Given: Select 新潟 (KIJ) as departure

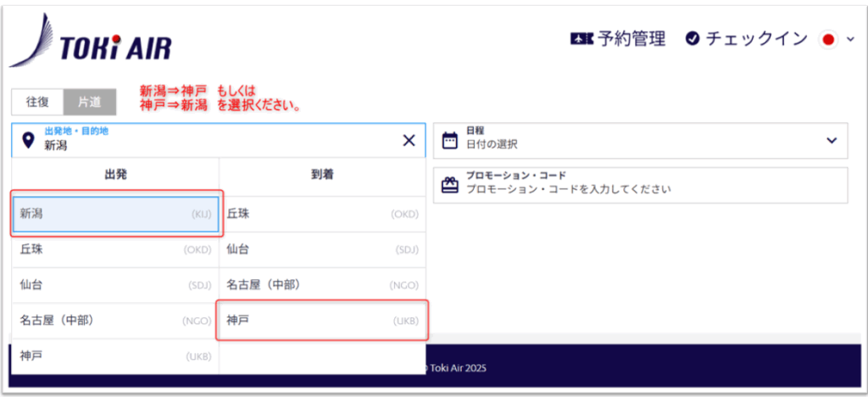Looking at the screenshot, I should click(x=115, y=214).
